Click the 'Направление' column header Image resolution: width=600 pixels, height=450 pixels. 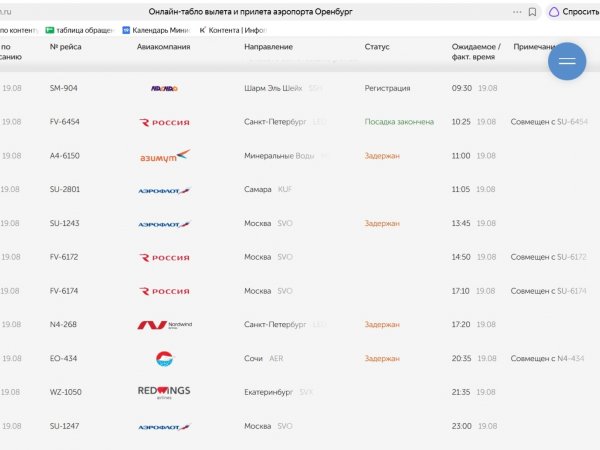[268, 47]
